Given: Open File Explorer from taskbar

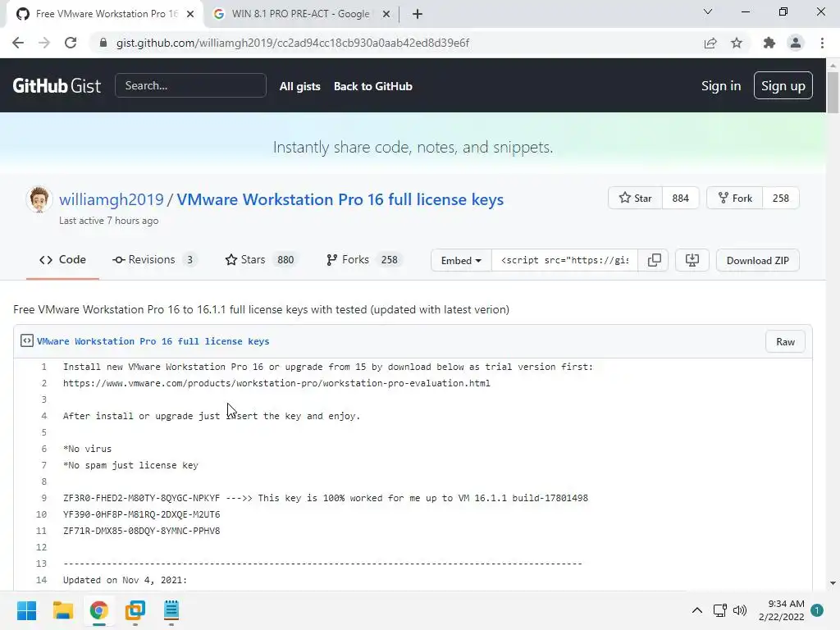Looking at the screenshot, I should 62,610.
